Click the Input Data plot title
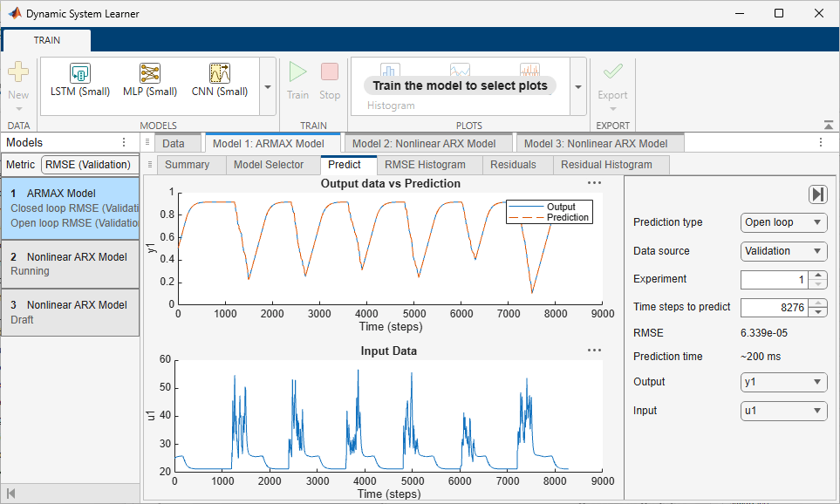 click(388, 351)
